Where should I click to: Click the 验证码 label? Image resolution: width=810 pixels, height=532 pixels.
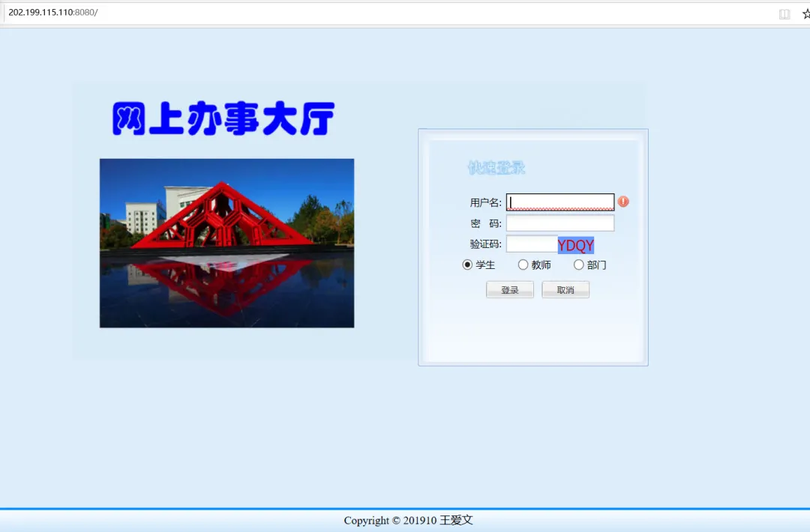485,244
